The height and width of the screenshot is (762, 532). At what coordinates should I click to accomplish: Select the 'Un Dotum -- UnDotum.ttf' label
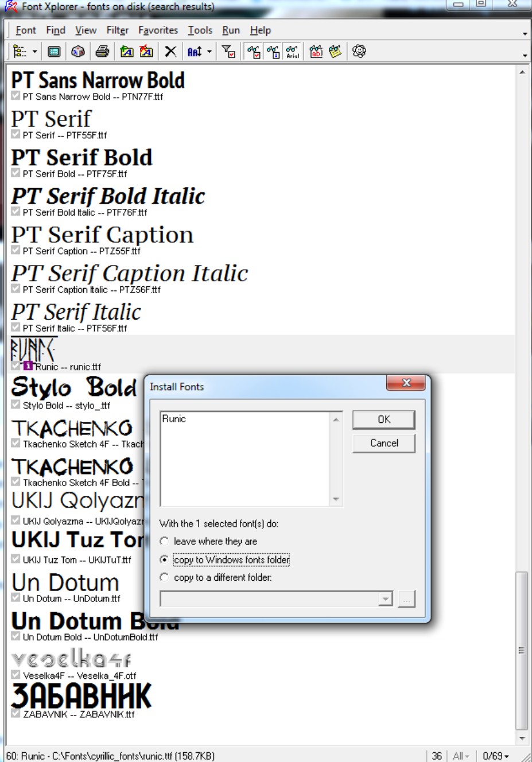pyautogui.click(x=72, y=598)
